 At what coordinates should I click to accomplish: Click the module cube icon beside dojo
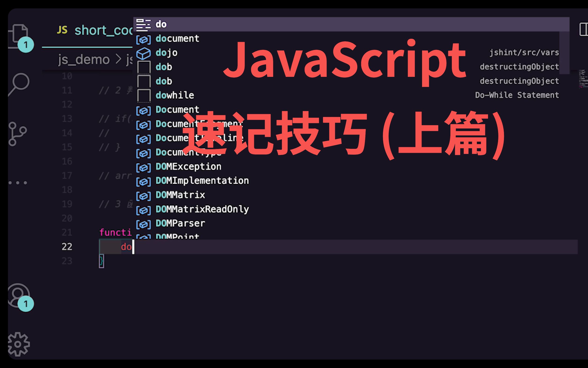(x=143, y=53)
